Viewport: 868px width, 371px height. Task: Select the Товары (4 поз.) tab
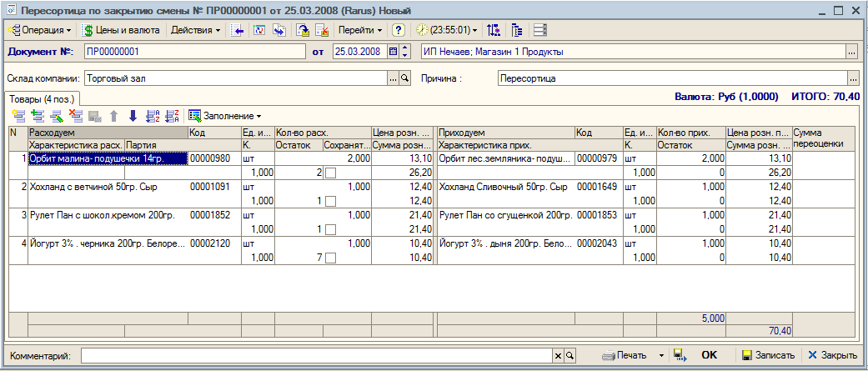43,99
